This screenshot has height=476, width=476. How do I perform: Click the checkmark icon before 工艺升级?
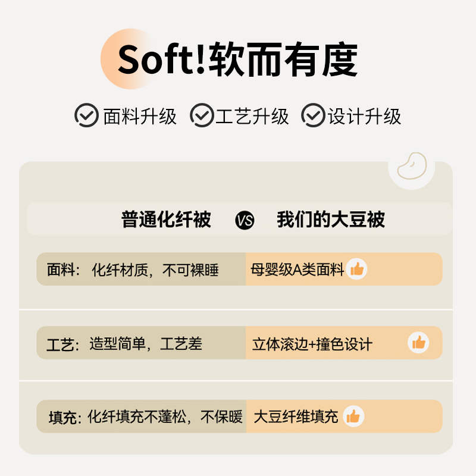tap(202, 115)
